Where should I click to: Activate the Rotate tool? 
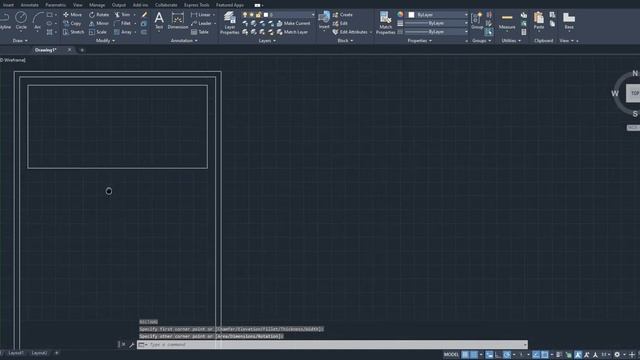point(99,15)
